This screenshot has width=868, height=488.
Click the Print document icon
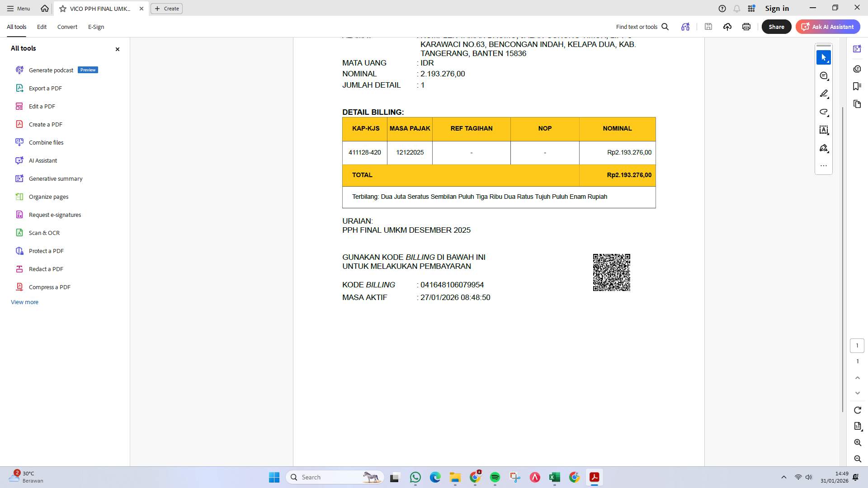(746, 27)
